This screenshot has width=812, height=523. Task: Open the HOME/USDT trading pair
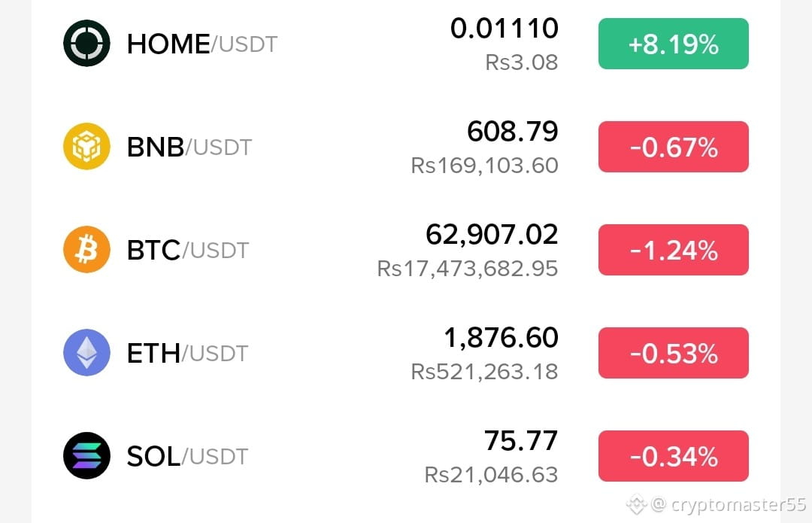pyautogui.click(x=202, y=44)
